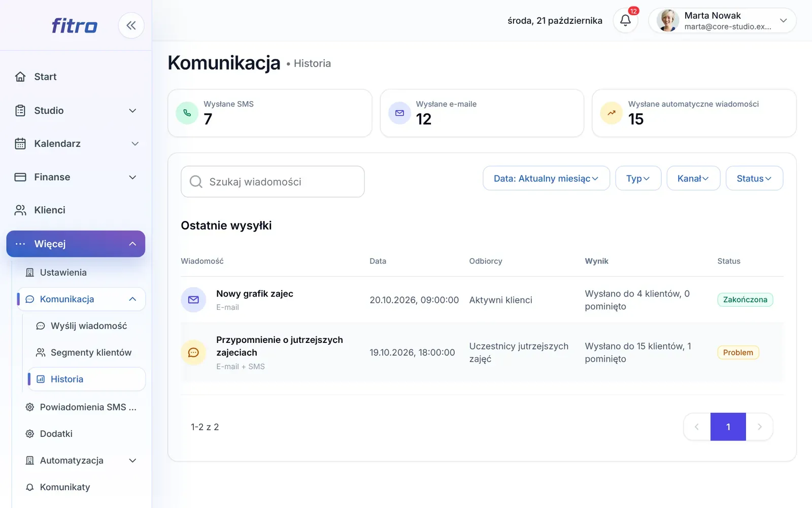The image size is (812, 508).
Task: Click the fitro logo
Action: pos(74,25)
